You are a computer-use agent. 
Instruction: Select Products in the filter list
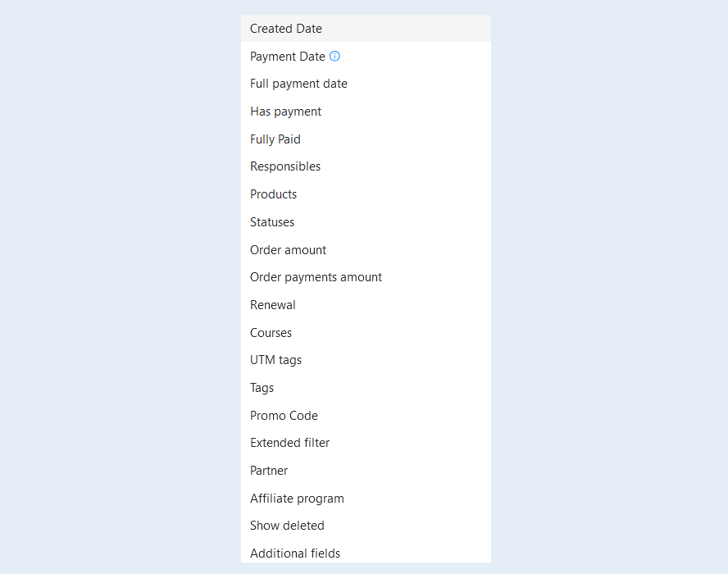[x=366, y=194]
